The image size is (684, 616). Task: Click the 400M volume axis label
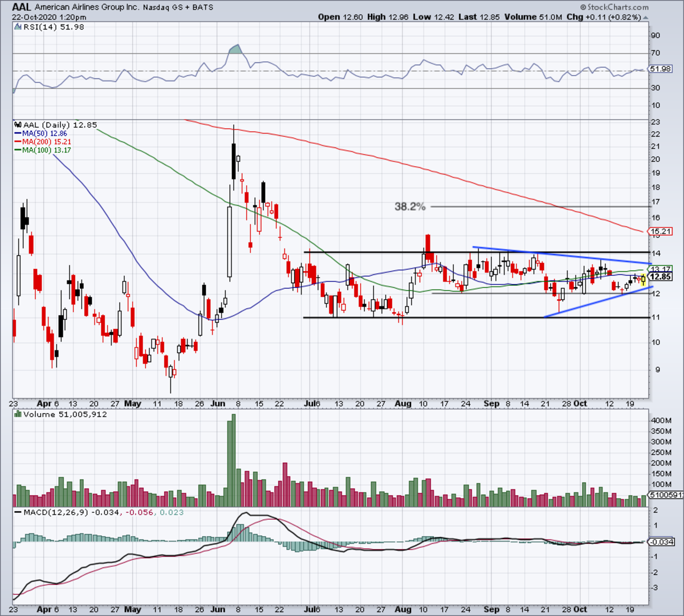[662, 421]
